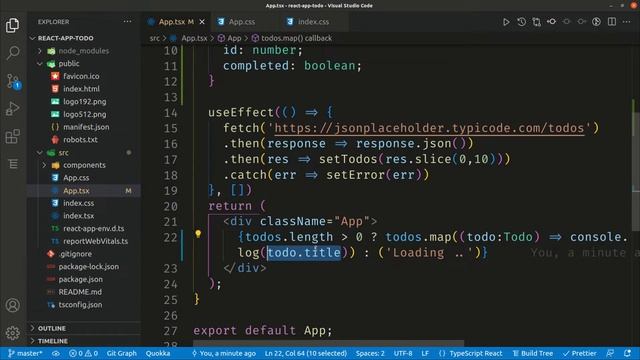This screenshot has width=640, height=360.
Task: Change UTF-8 file encoding
Action: (x=403, y=353)
